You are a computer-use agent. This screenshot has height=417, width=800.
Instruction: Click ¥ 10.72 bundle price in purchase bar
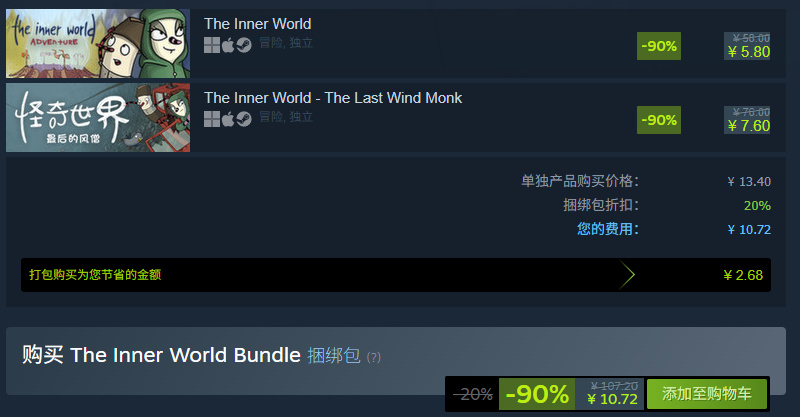(x=612, y=399)
